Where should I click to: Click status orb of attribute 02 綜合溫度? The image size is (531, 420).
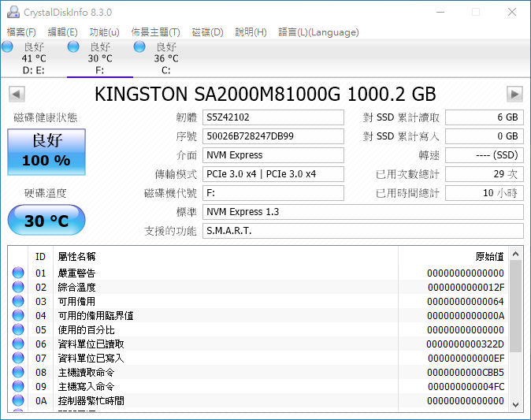[18, 288]
